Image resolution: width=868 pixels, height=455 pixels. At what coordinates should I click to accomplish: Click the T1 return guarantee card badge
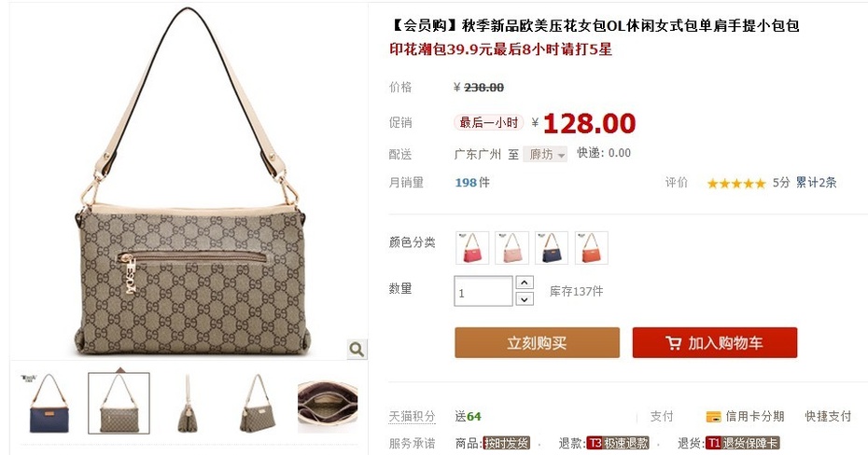742,443
